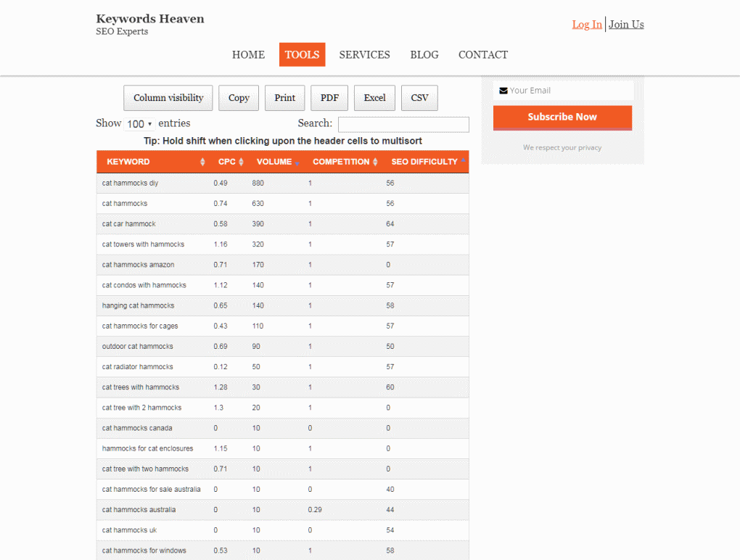Click volume value 630
The image size is (740, 560).
pyautogui.click(x=258, y=204)
